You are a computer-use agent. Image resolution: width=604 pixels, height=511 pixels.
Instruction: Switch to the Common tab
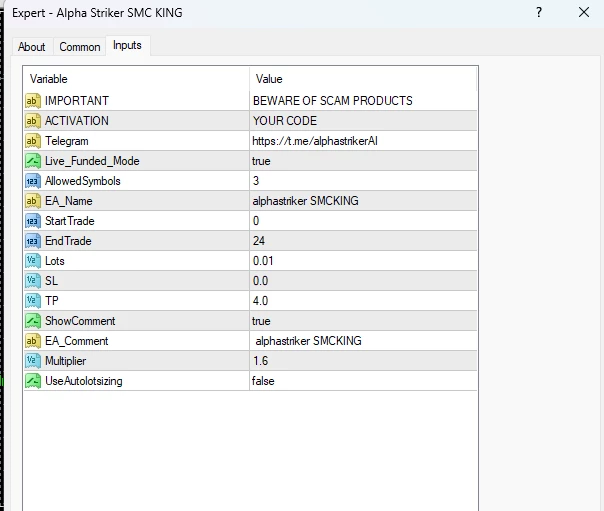[80, 47]
